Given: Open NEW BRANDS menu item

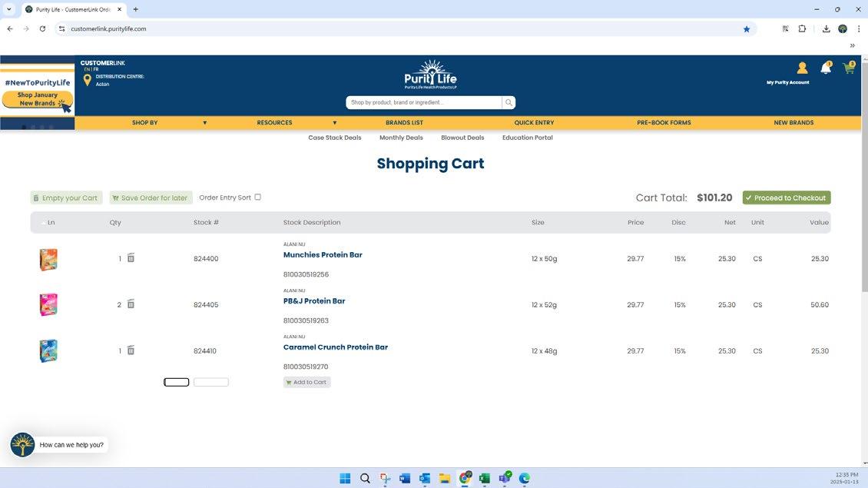Looking at the screenshot, I should click(x=793, y=122).
